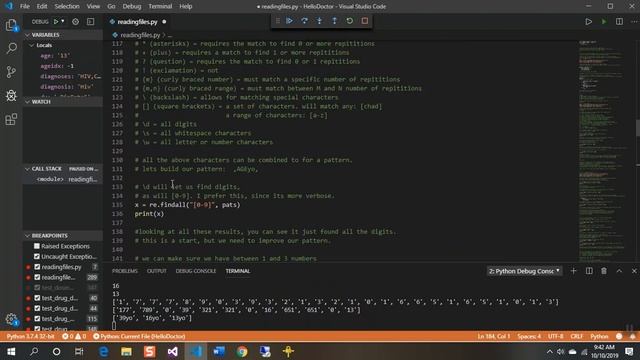Step out in the debug toolbar

pyautogui.click(x=335, y=21)
